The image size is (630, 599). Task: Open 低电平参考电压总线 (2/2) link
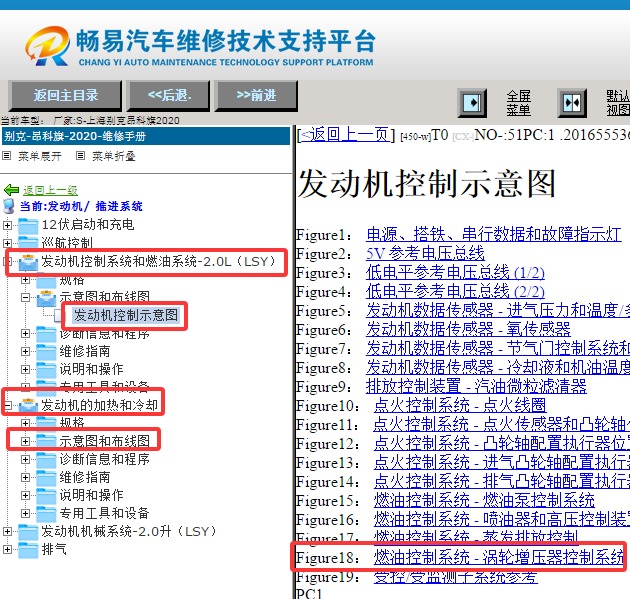click(455, 291)
